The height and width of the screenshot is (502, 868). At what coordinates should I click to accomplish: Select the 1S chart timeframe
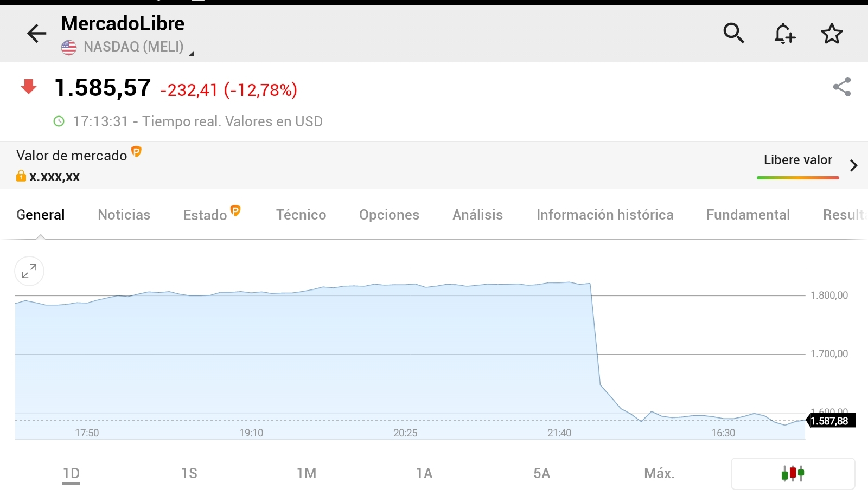(189, 474)
